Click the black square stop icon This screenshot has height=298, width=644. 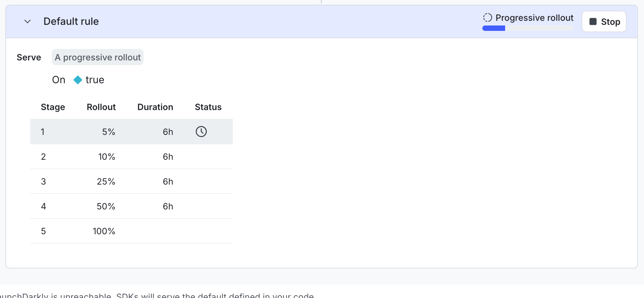click(x=593, y=22)
